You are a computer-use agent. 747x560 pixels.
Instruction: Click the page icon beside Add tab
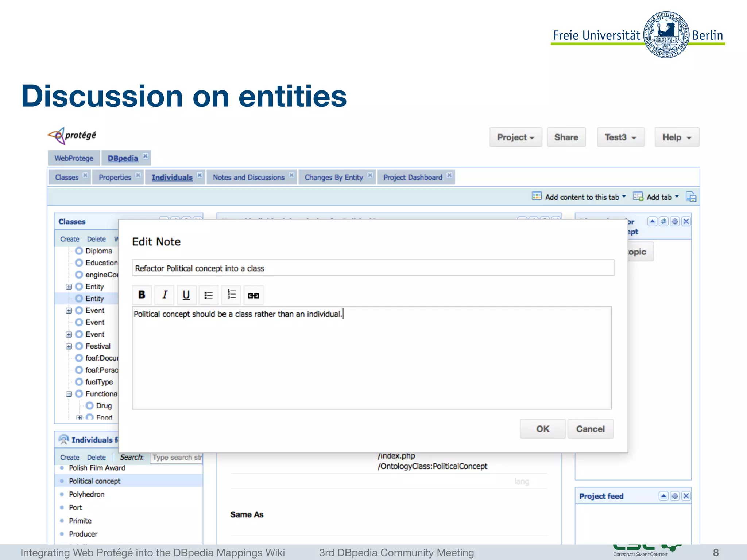point(691,197)
